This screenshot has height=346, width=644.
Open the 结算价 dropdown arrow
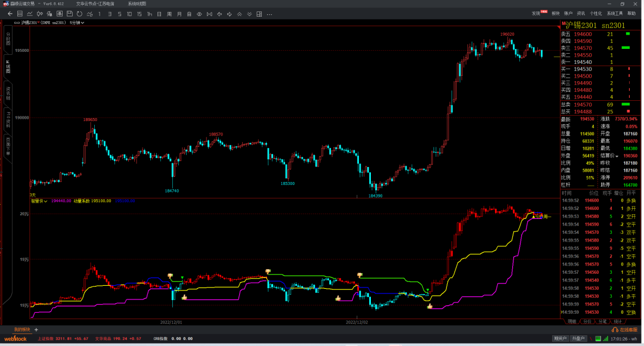click(x=617, y=156)
